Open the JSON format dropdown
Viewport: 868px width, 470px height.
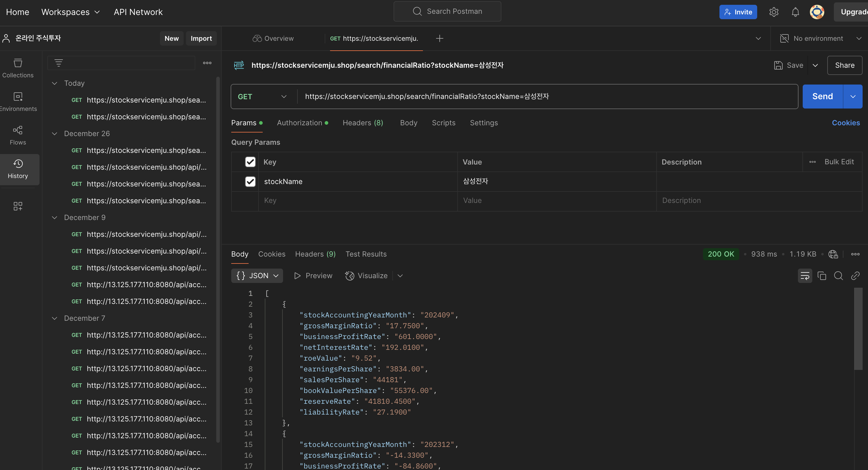click(x=257, y=276)
